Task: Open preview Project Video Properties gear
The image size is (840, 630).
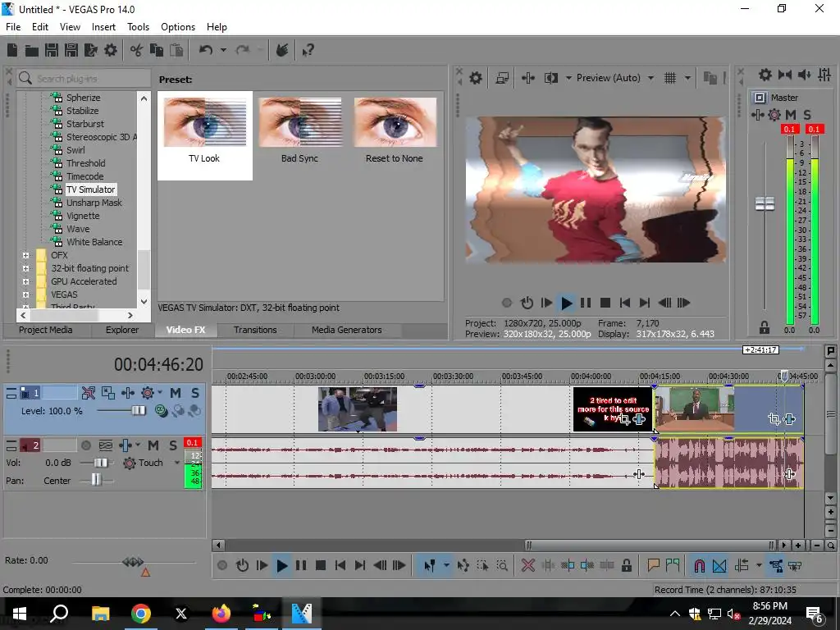Action: coord(476,78)
